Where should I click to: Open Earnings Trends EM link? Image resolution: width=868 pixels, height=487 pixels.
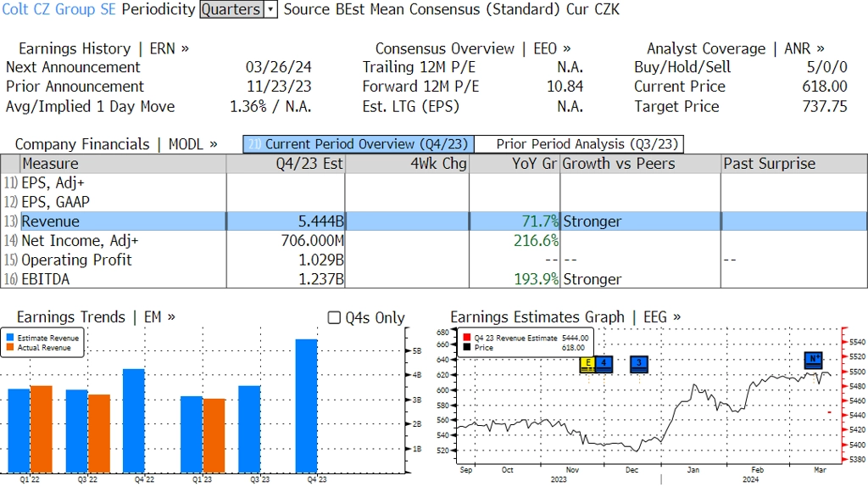pos(96,317)
